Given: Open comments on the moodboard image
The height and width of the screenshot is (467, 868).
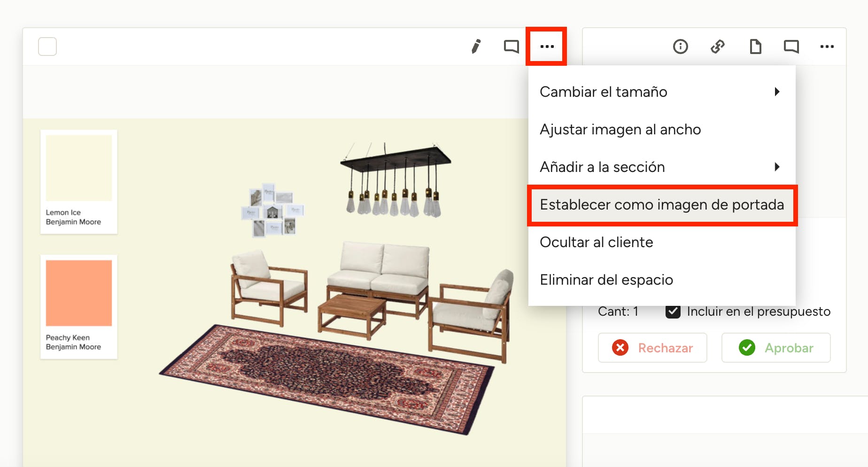Looking at the screenshot, I should coord(511,47).
